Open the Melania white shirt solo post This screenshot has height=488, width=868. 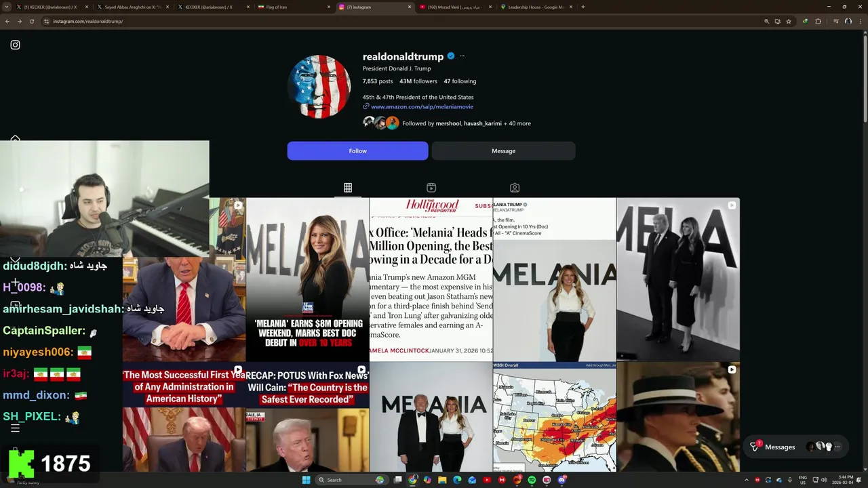tap(555, 279)
